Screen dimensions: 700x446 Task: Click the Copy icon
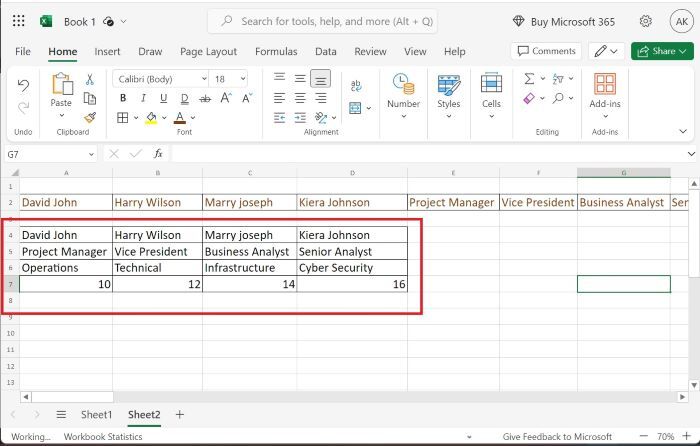click(90, 98)
